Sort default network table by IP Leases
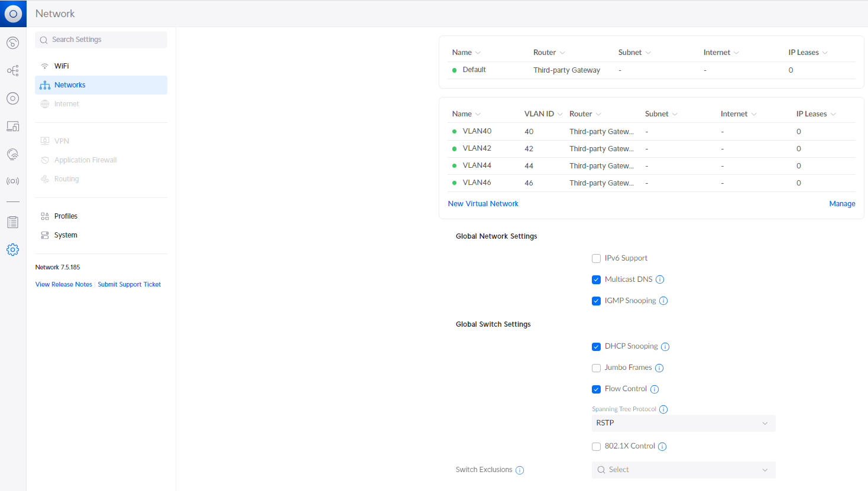 pyautogui.click(x=808, y=53)
